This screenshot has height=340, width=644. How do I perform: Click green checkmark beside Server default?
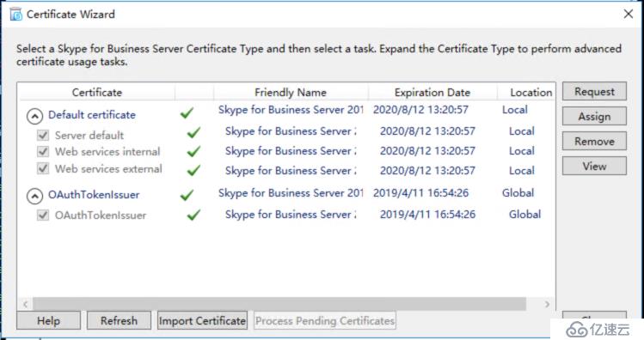click(193, 132)
